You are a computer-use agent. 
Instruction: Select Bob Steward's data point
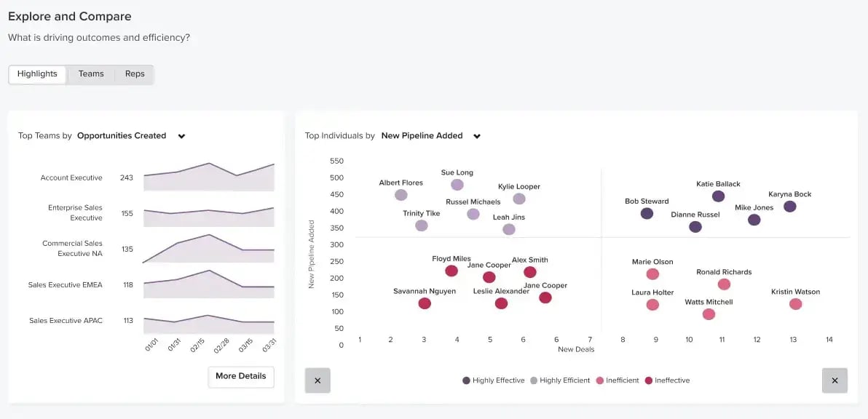click(646, 212)
